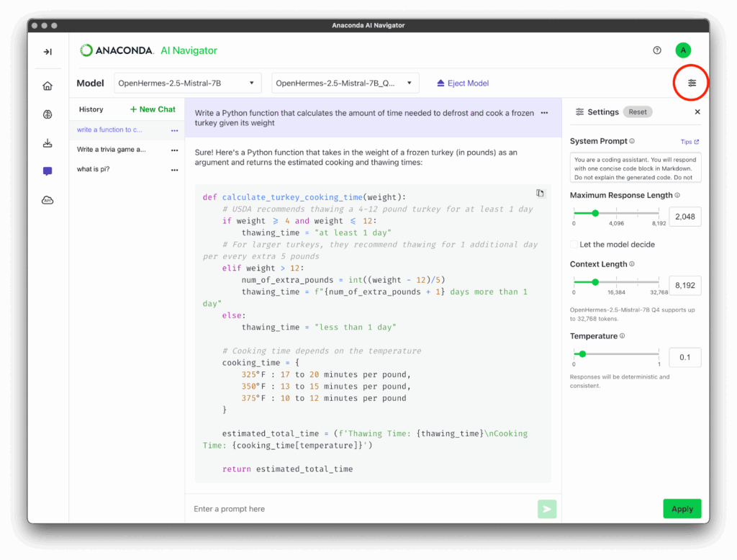
Task: Edit the 0.1 temperature value
Action: tap(685, 357)
